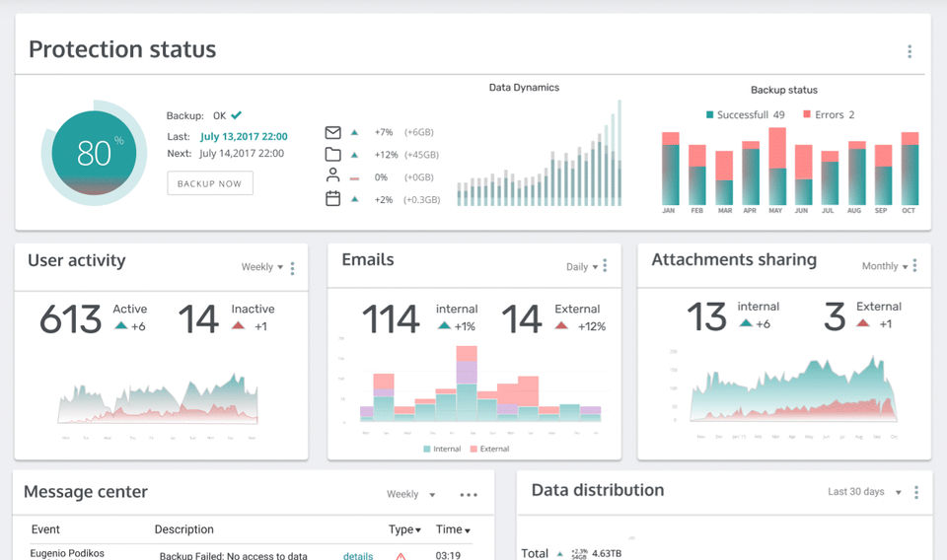Click the +7% (+6GB) email growth value
Image resolution: width=947 pixels, height=560 pixels.
[x=404, y=132]
